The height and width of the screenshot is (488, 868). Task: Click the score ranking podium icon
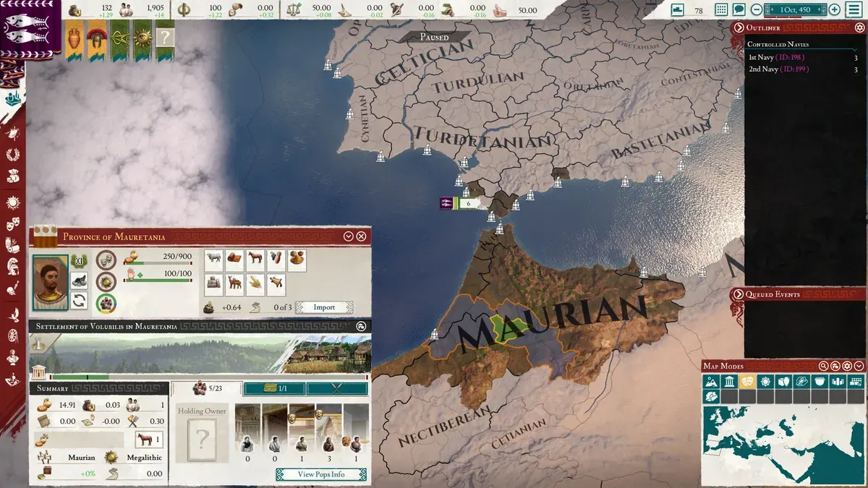pyautogui.click(x=678, y=9)
